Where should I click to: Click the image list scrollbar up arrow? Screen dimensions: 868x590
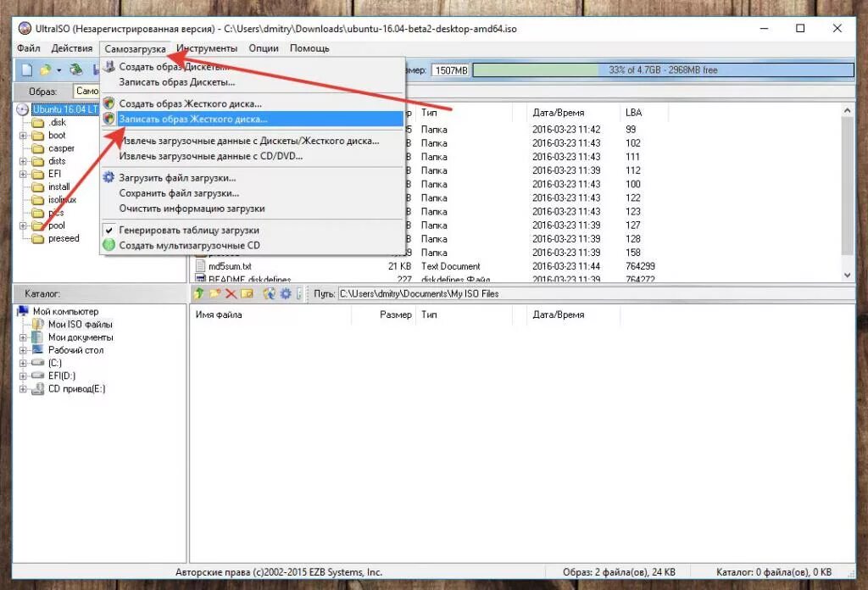847,111
